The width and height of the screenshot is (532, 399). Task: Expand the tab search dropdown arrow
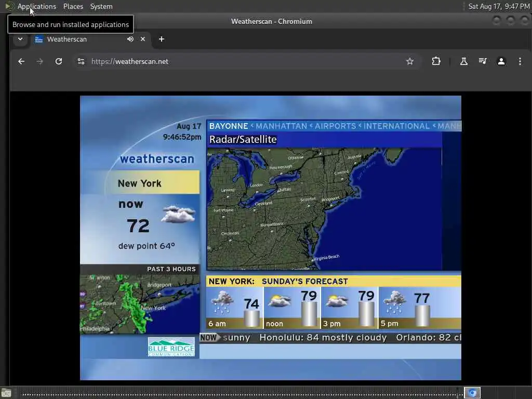[20, 39]
